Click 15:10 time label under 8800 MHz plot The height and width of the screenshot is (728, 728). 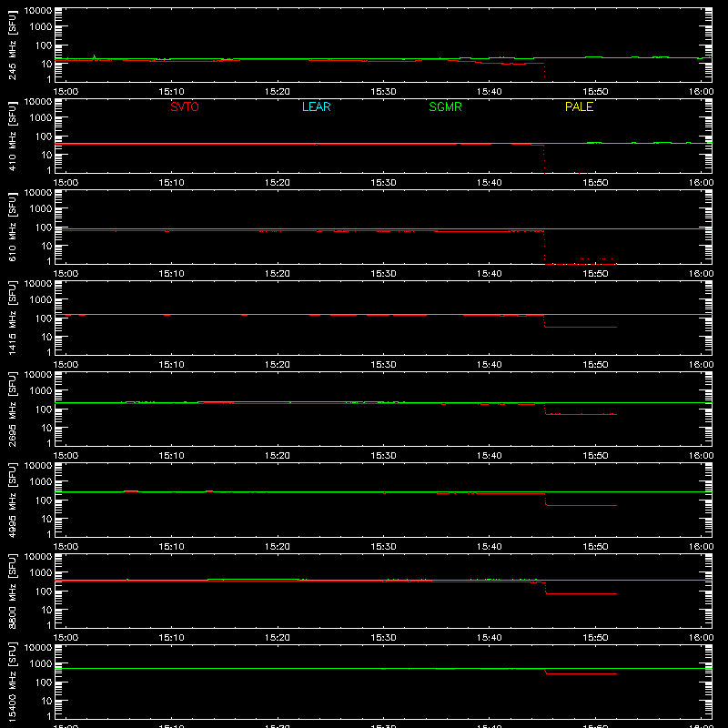tap(171, 638)
